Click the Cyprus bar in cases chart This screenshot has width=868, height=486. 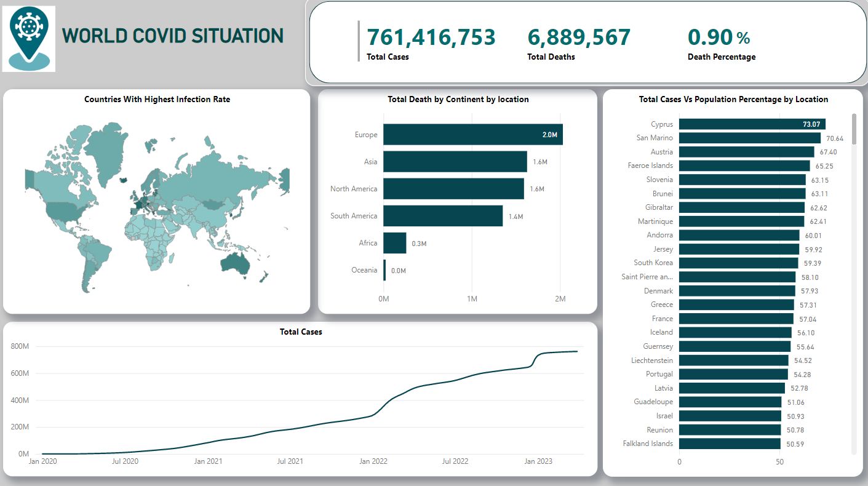[x=752, y=124]
